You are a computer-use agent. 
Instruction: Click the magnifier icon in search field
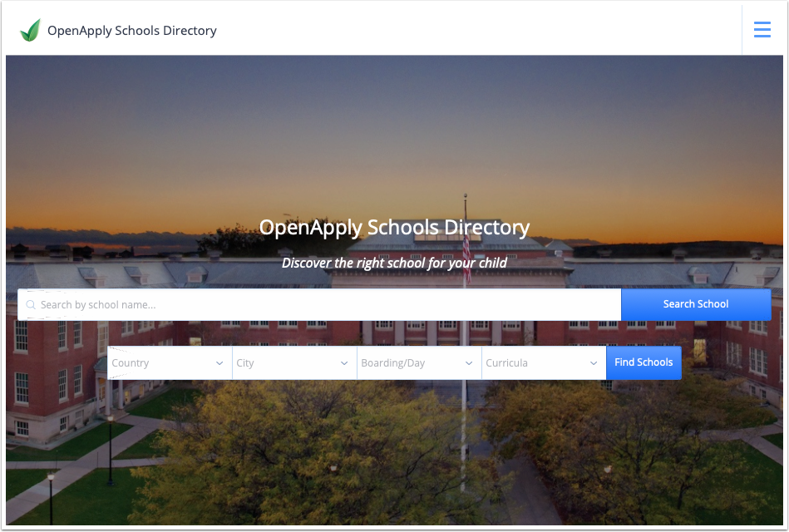(31, 304)
